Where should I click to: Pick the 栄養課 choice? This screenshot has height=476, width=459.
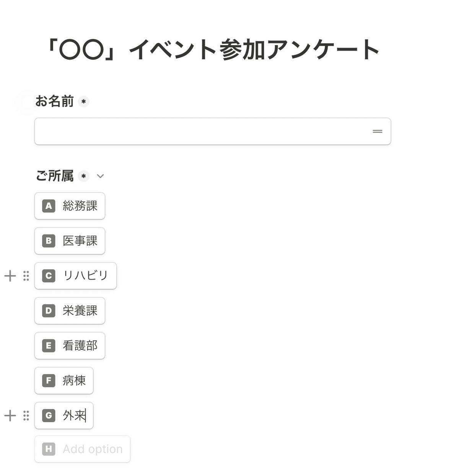70,311
